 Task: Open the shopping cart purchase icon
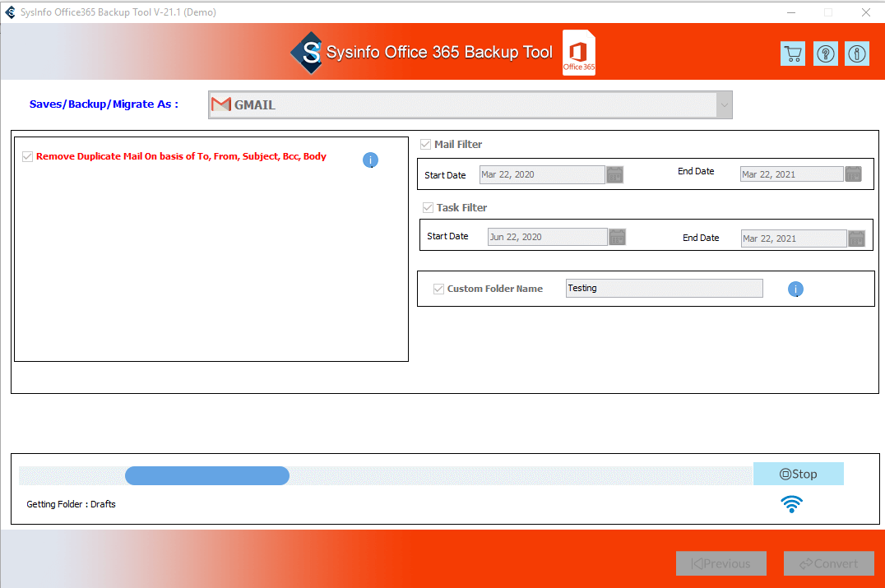(x=792, y=53)
